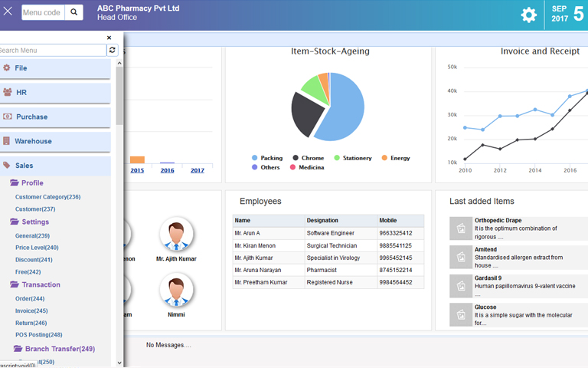Open the File menu section
Screen dimensions: 588x368
tap(55, 68)
